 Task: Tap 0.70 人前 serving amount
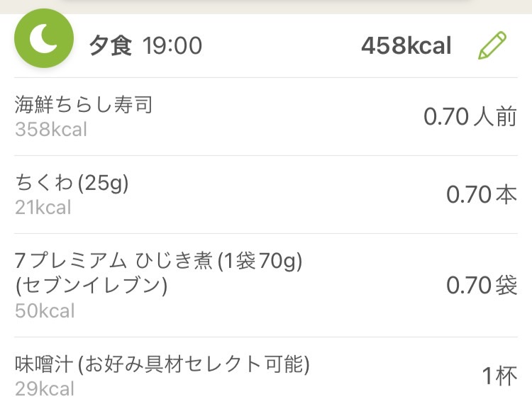pos(470,117)
